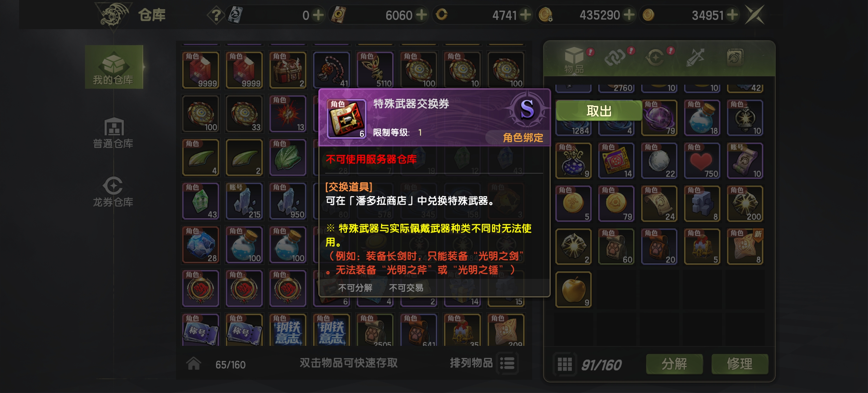Add currency using plus next to 6060
The width and height of the screenshot is (868, 393).
(x=421, y=15)
